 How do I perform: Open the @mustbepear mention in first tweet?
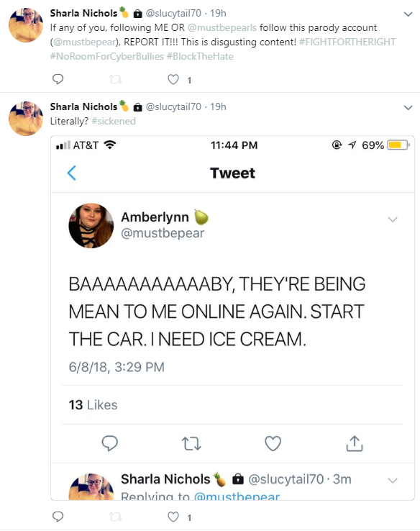pos(85,42)
